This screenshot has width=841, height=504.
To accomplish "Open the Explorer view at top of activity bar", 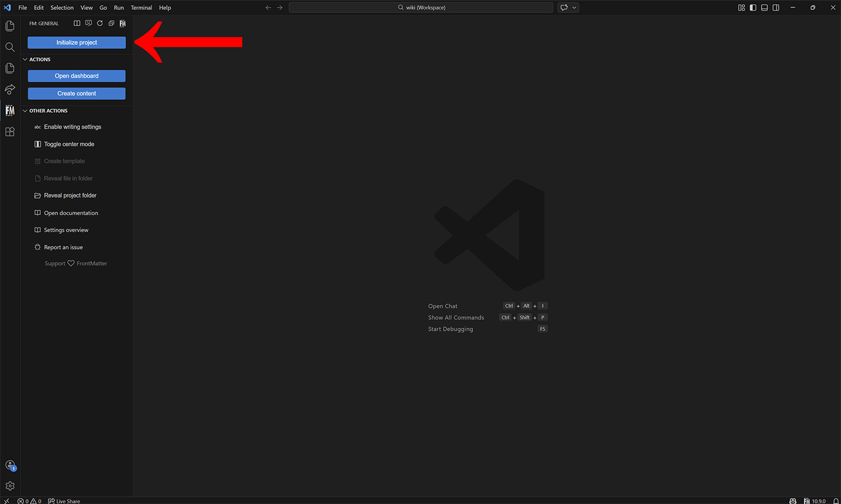I will (x=10, y=26).
